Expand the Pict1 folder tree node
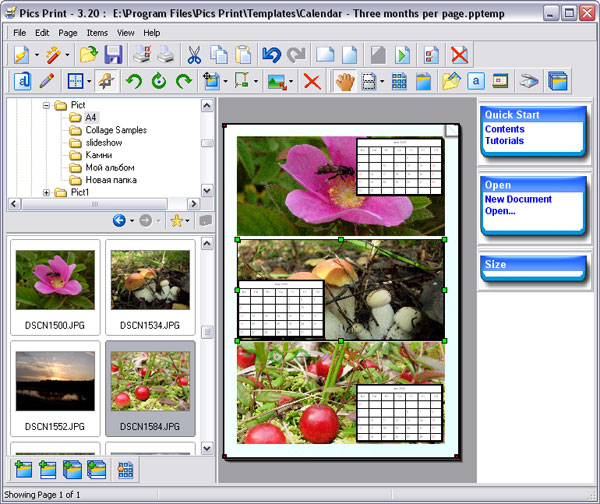Viewport: 600px width, 504px height. tap(46, 192)
